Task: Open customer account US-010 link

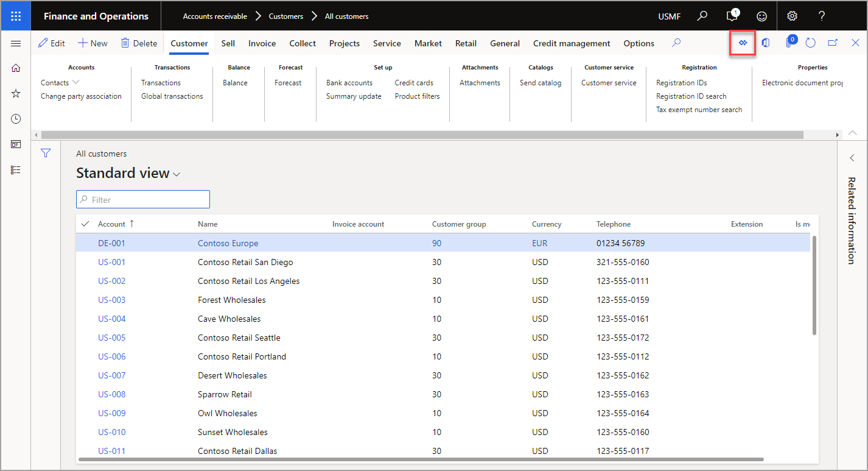Action: [112, 432]
